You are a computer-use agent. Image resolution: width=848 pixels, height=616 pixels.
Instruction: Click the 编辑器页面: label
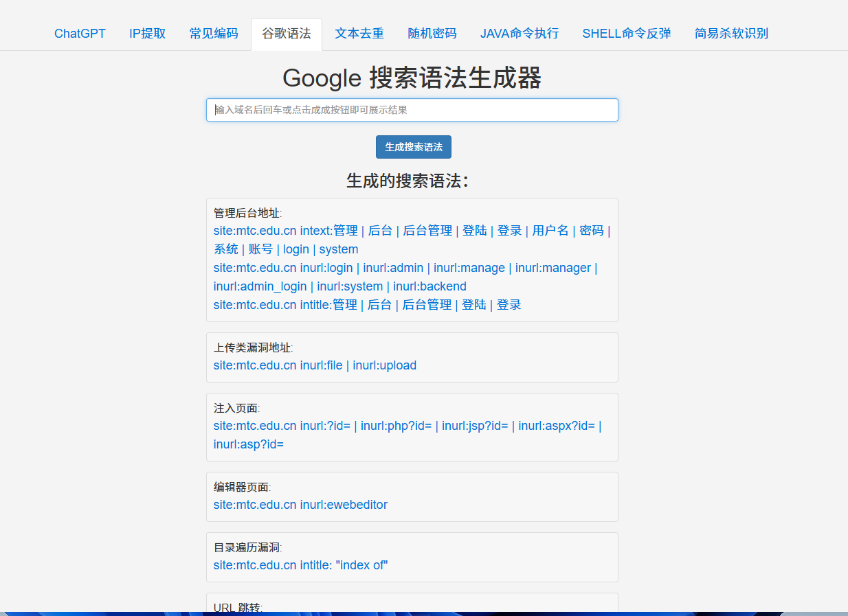tap(243, 487)
